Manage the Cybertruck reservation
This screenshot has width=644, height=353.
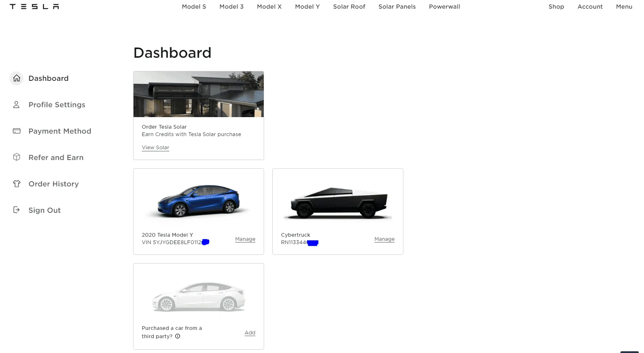click(x=384, y=239)
